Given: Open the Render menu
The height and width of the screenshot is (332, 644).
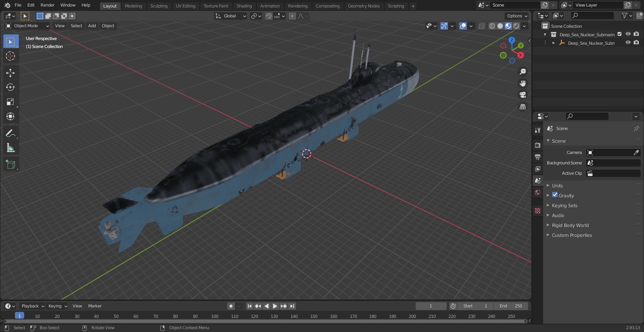Looking at the screenshot, I should pyautogui.click(x=47, y=5).
